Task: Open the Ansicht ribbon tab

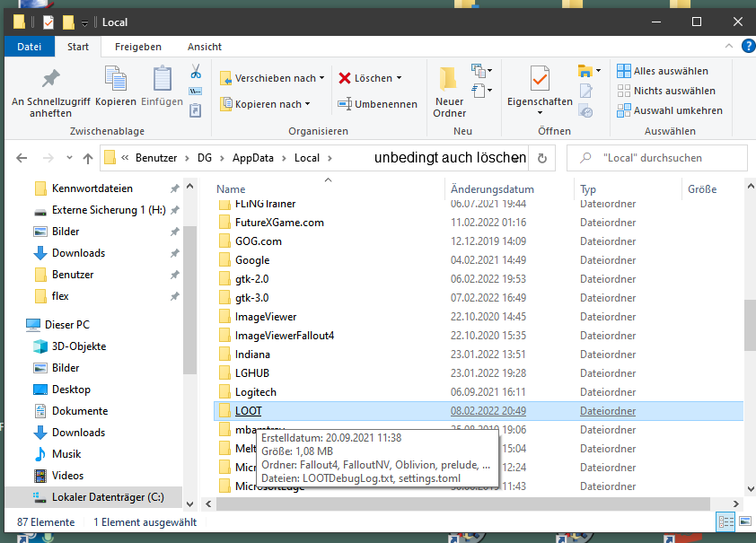Action: point(205,47)
